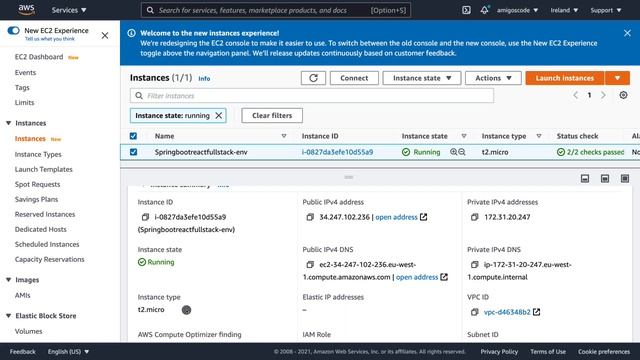
Task: Click the Clear filters button
Action: [x=272, y=116]
